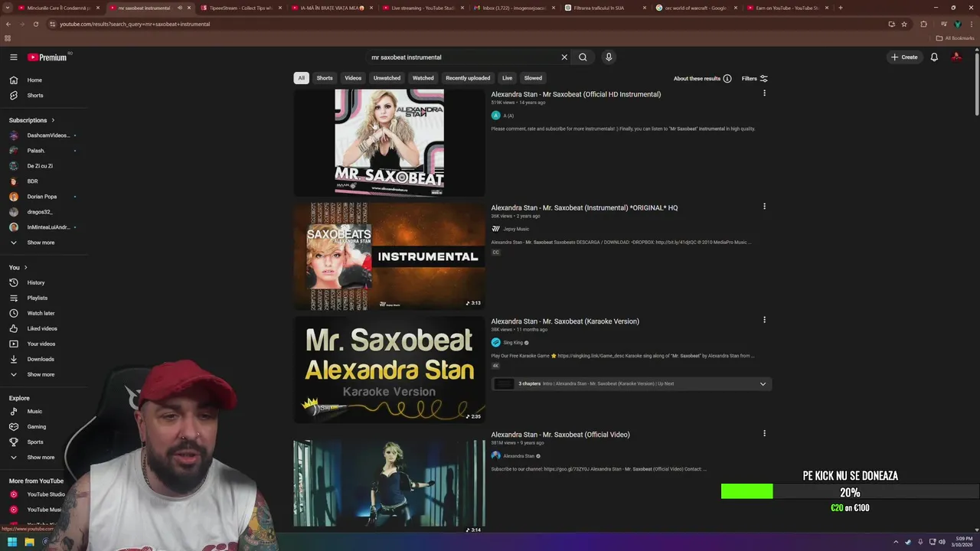Select the Recently uploaded filter chip

point(468,78)
